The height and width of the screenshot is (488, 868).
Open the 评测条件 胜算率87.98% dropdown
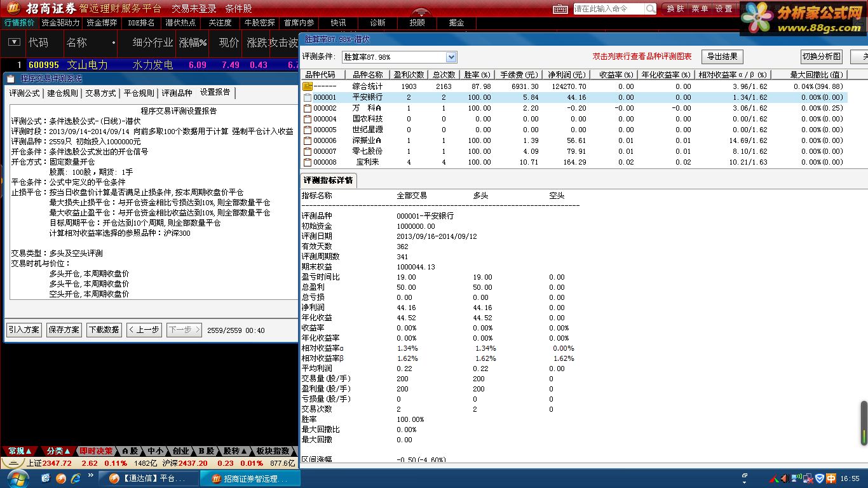(x=451, y=57)
